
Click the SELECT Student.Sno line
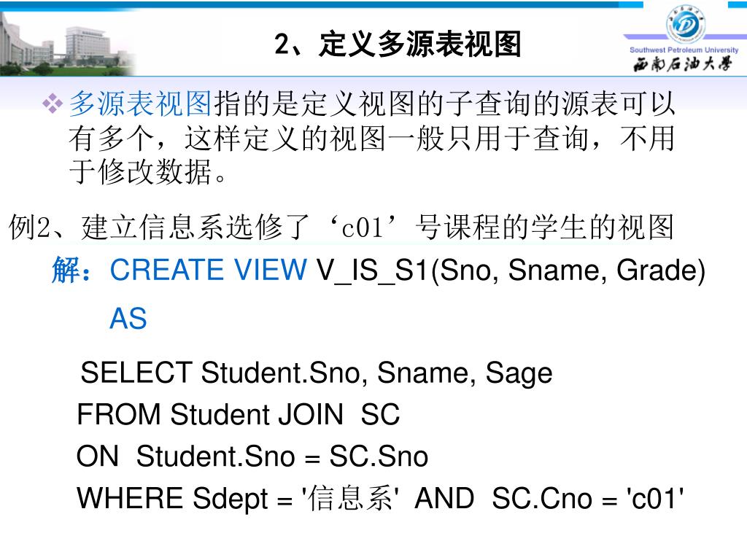click(316, 373)
